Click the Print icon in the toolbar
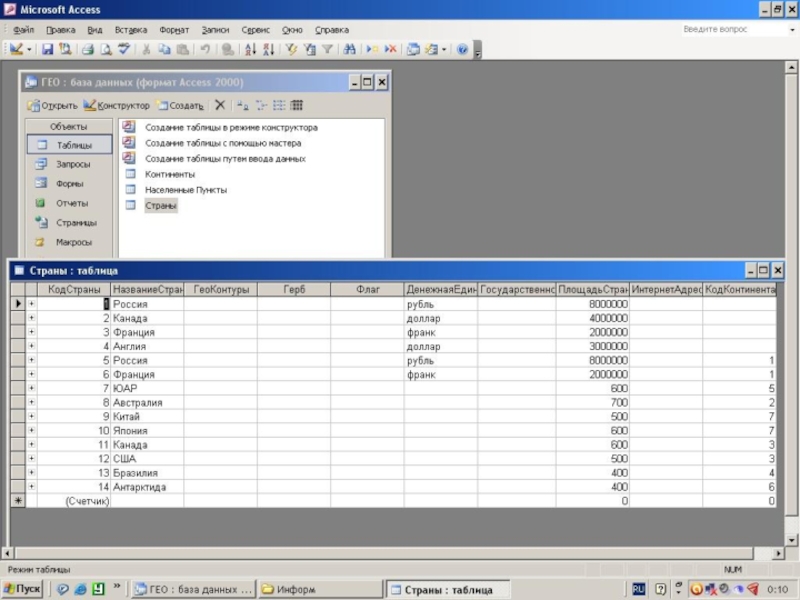The image size is (800, 600). 87,48
